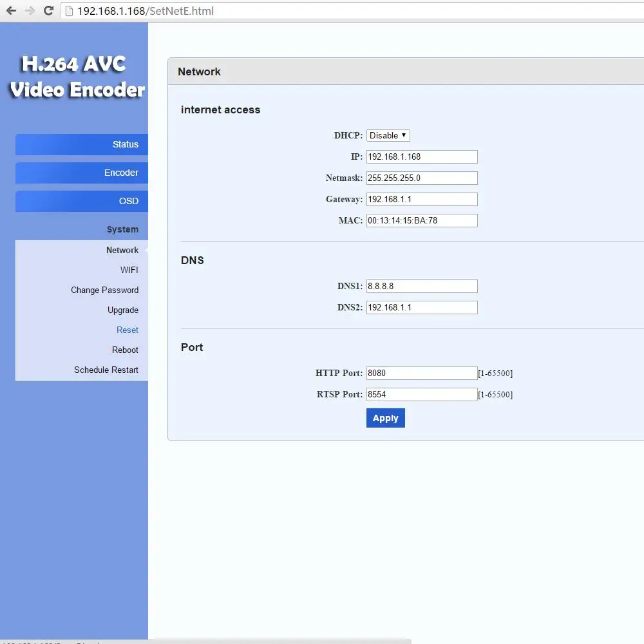The height and width of the screenshot is (644, 644).
Task: Select the System menu heading
Action: [x=122, y=230]
